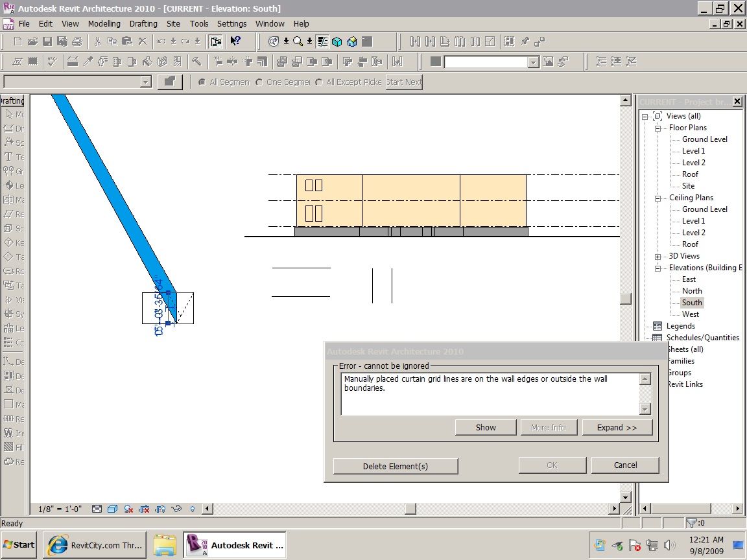Click the Save icon in the toolbar

pos(47,41)
